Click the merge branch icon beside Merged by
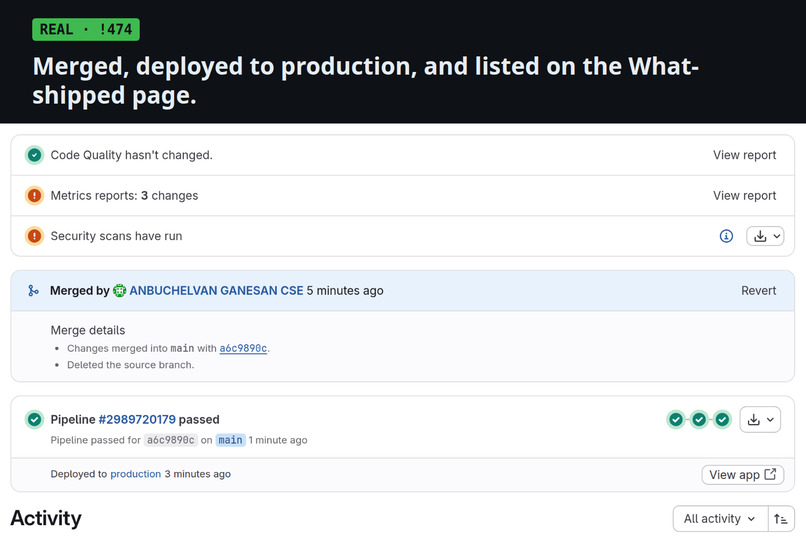 tap(33, 291)
